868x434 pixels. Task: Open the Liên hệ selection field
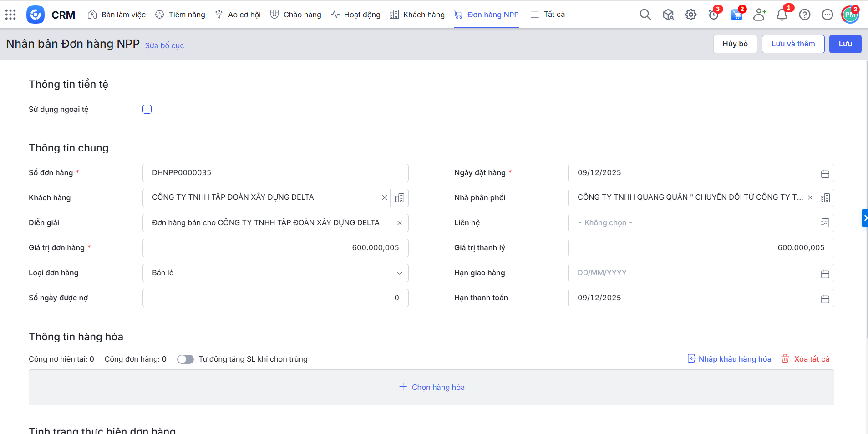point(691,223)
